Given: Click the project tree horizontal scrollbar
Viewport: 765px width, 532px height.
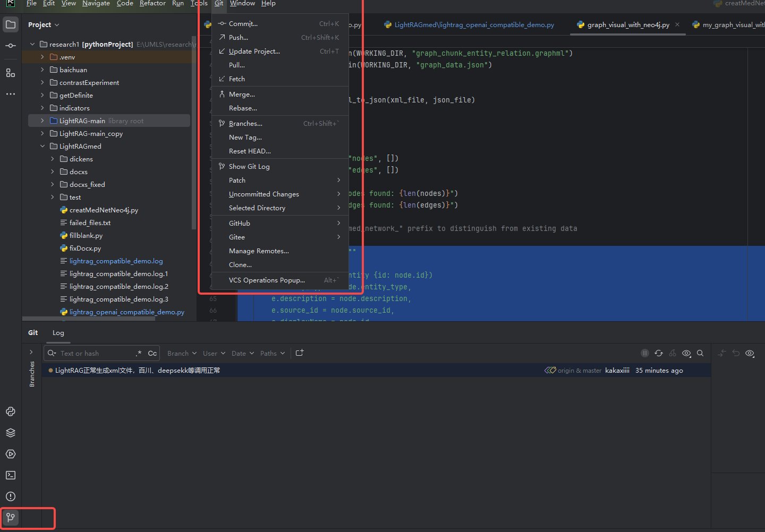Looking at the screenshot, I should click(x=89, y=319).
